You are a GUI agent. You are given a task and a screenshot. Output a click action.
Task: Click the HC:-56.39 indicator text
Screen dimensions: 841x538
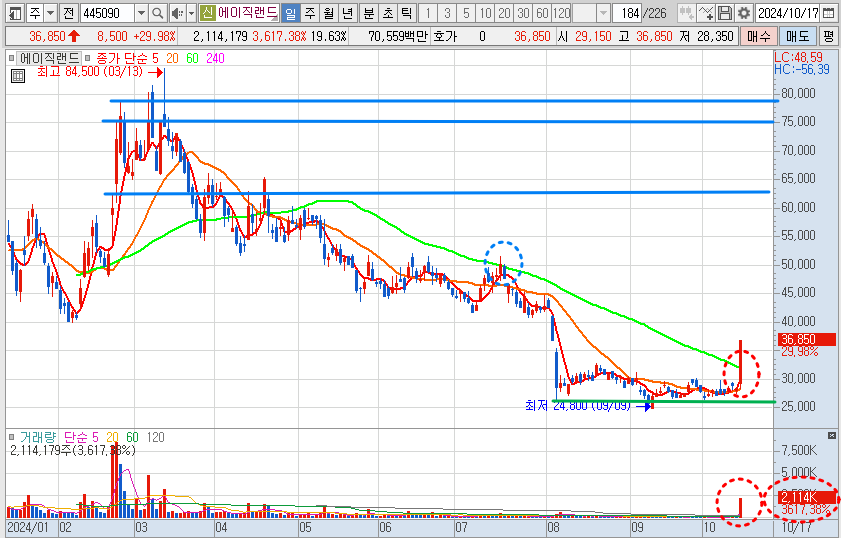pyautogui.click(x=801, y=70)
